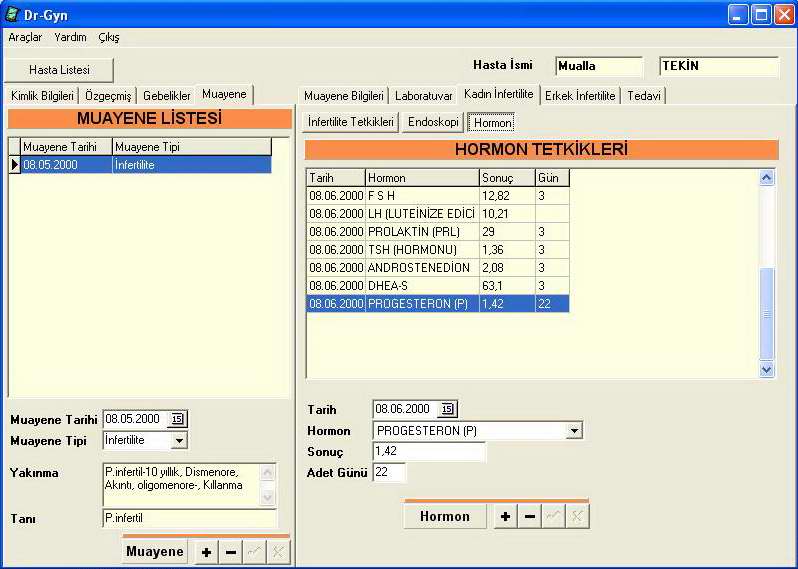Select the Endoskopi sub-tab
The height and width of the screenshot is (569, 798).
tap(433, 122)
